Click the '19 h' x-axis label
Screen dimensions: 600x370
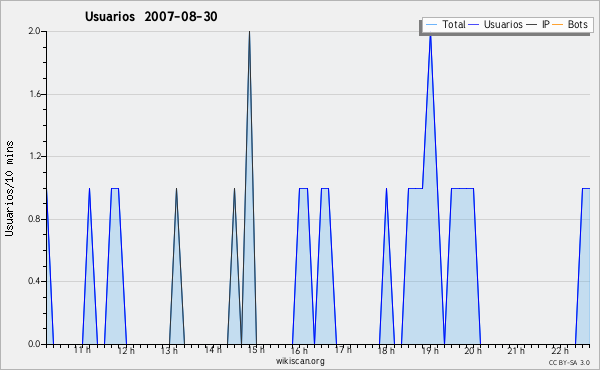click(430, 350)
